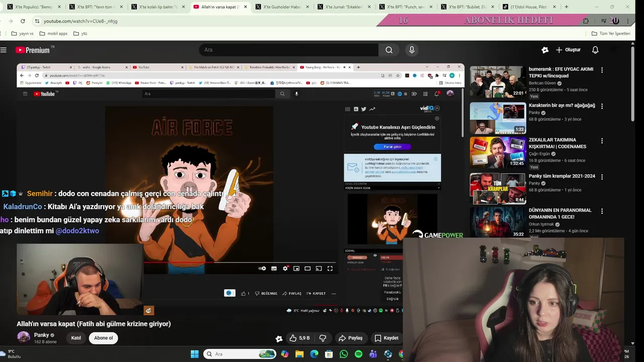Open the yayın vs bookmarks folder
The image size is (644, 362).
[22, 34]
